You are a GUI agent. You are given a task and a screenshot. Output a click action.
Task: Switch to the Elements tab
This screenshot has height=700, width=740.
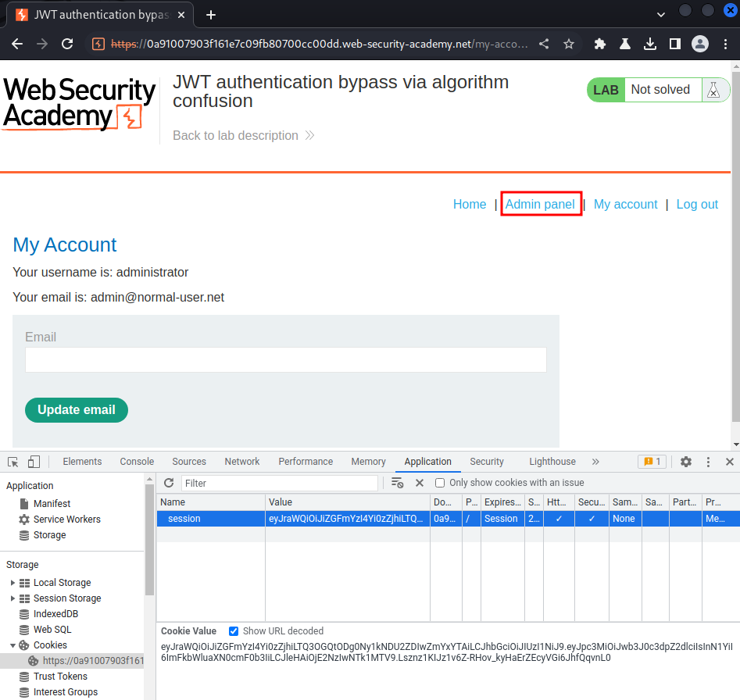pos(82,462)
